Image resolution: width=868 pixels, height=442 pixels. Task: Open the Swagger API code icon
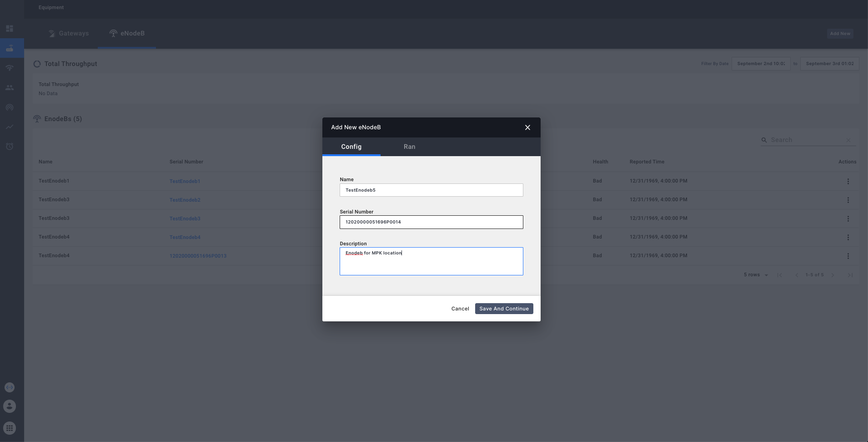[x=10, y=387]
